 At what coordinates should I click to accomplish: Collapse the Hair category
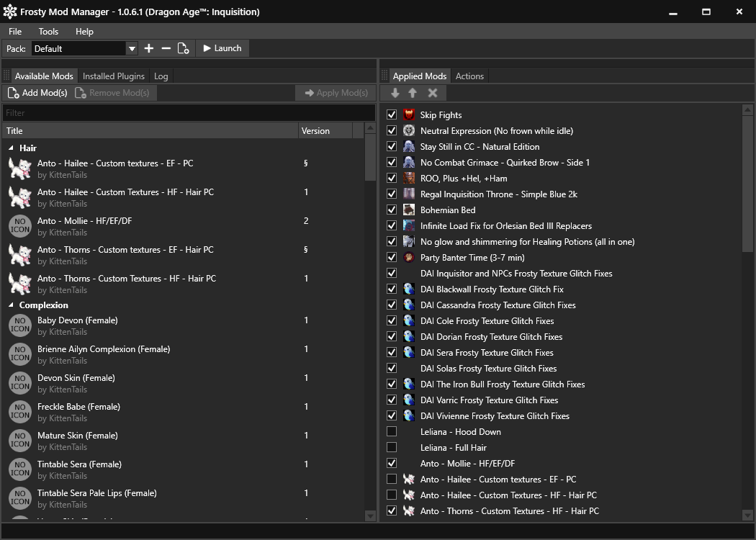[11, 148]
